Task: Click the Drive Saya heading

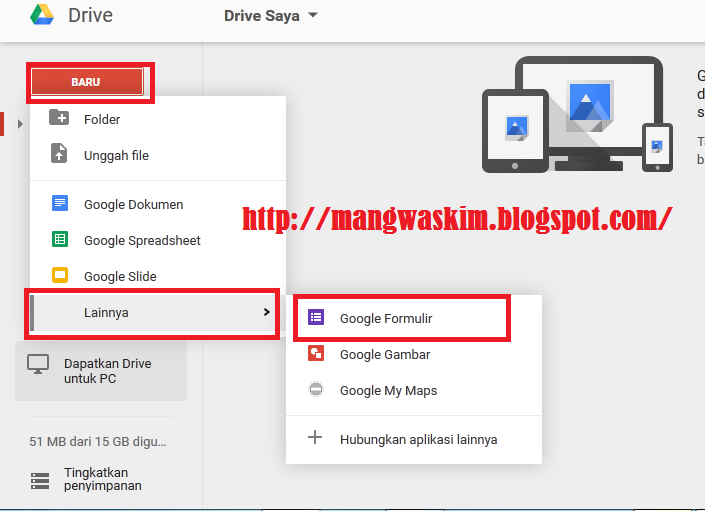Action: (262, 16)
